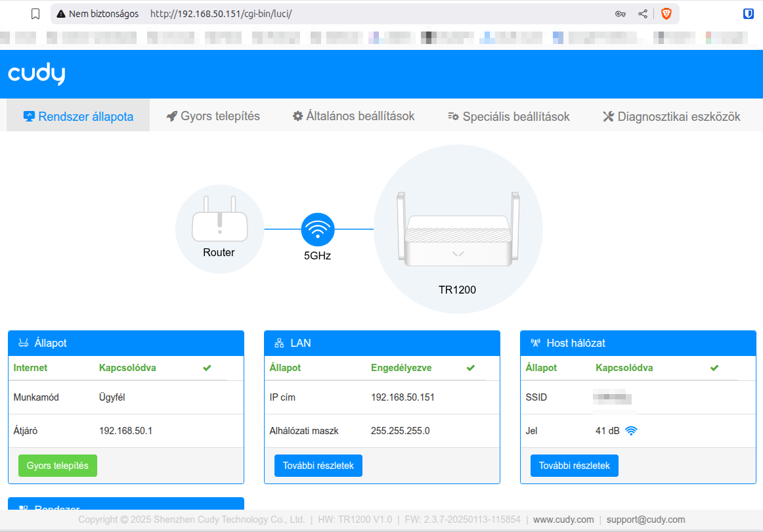Click the green Gyors telepítés button

coord(57,466)
